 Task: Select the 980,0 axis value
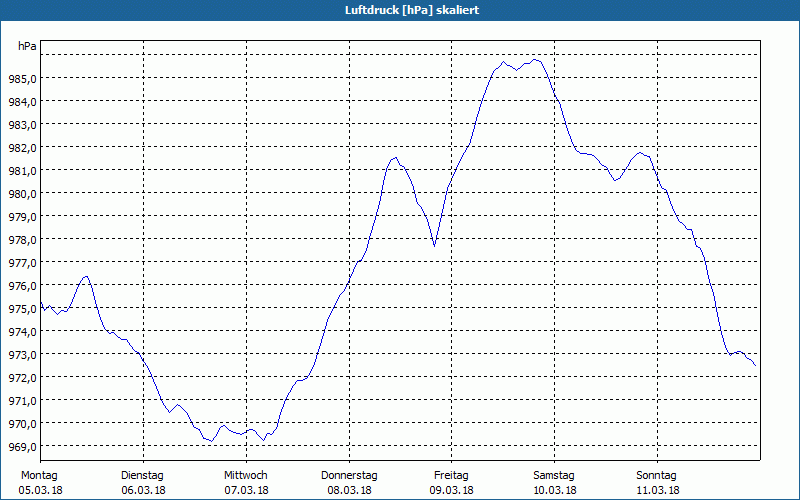pos(22,193)
